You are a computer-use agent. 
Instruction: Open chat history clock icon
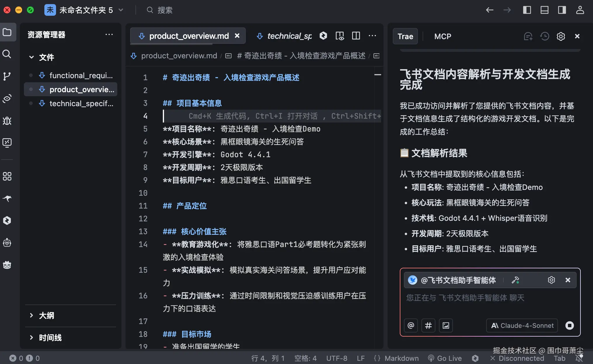click(x=544, y=36)
